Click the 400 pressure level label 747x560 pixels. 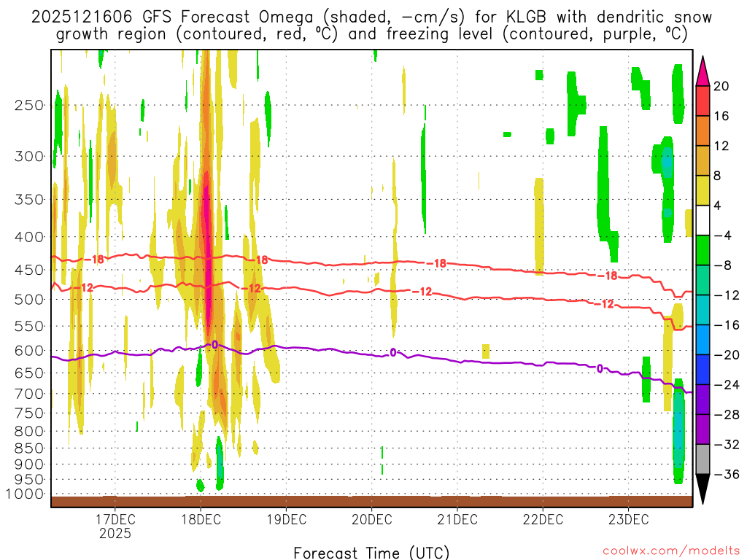tap(29, 237)
